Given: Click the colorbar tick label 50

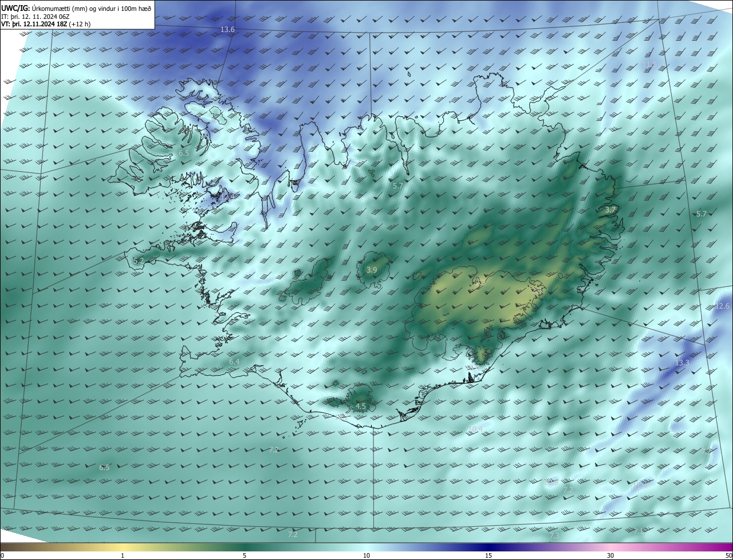Looking at the screenshot, I should point(728,555).
